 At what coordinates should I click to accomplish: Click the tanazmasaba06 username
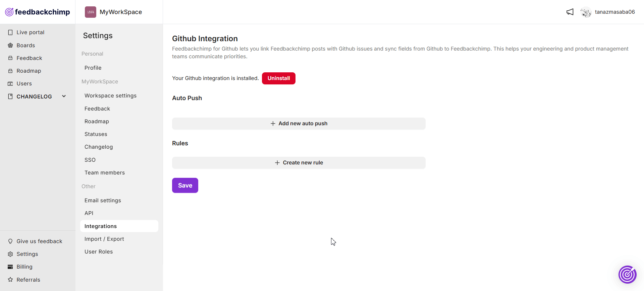[615, 12]
